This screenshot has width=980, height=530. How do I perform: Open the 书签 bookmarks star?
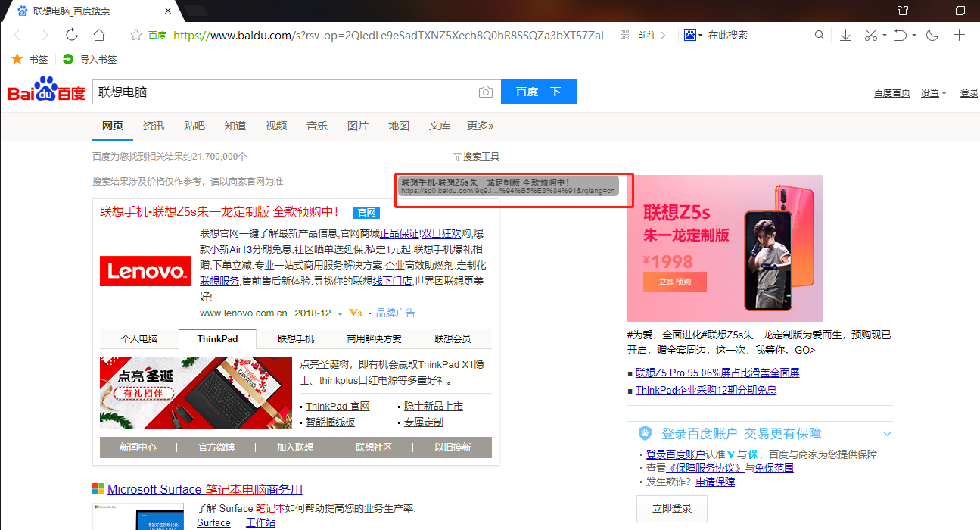[17, 59]
